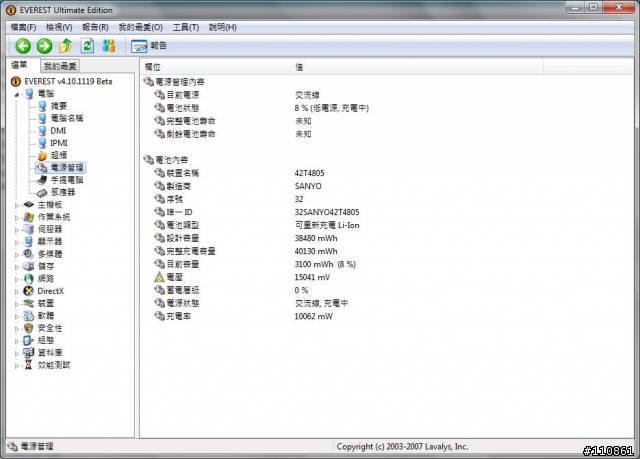Screen dimensions: 640x459
Task: Select the 資料庫 database tree item
Action: (50, 353)
